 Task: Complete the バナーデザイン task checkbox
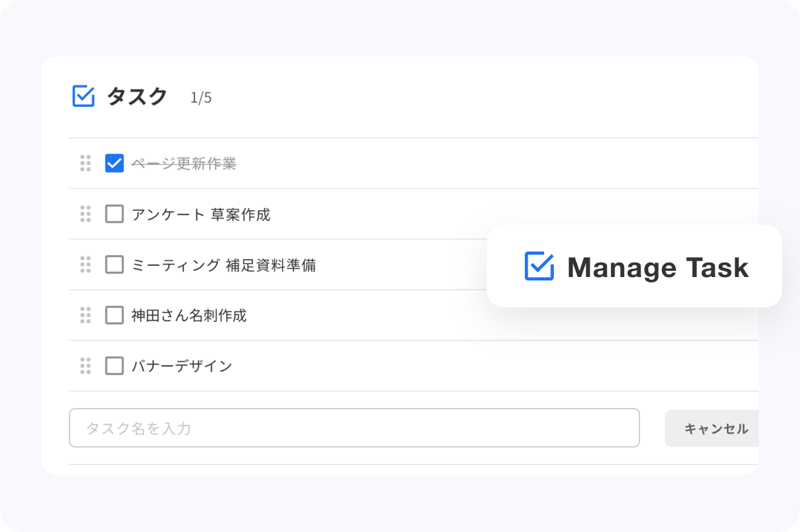114,366
